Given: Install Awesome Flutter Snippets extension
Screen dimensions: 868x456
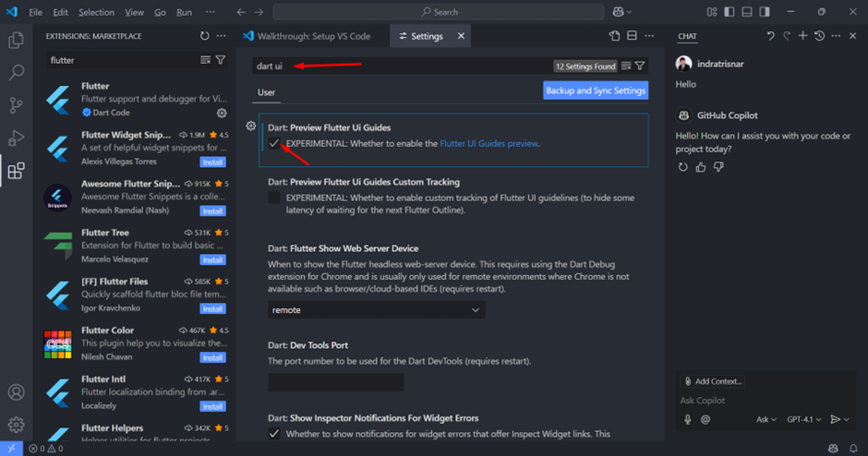Looking at the screenshot, I should coord(212,210).
